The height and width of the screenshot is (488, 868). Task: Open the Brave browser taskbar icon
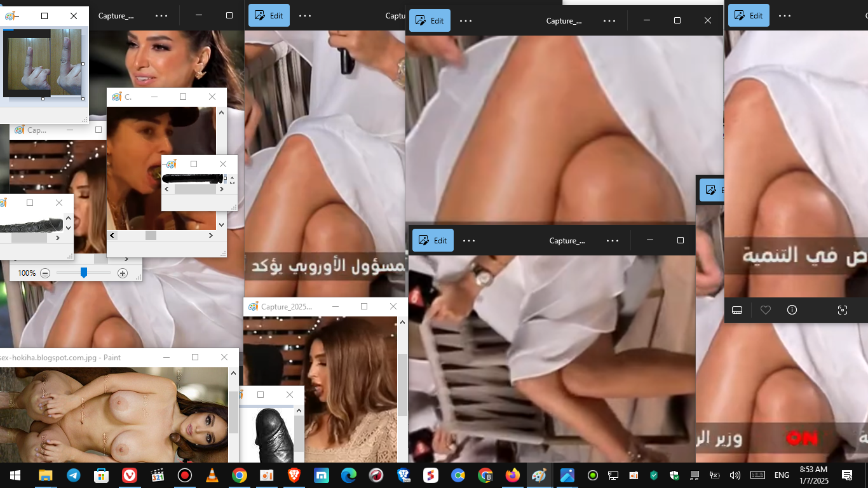(294, 475)
